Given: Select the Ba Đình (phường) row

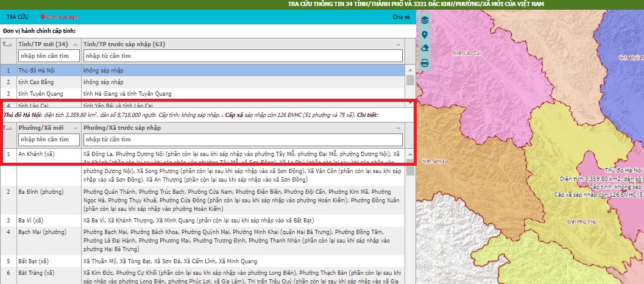Looking at the screenshot, I should pyautogui.click(x=202, y=200).
